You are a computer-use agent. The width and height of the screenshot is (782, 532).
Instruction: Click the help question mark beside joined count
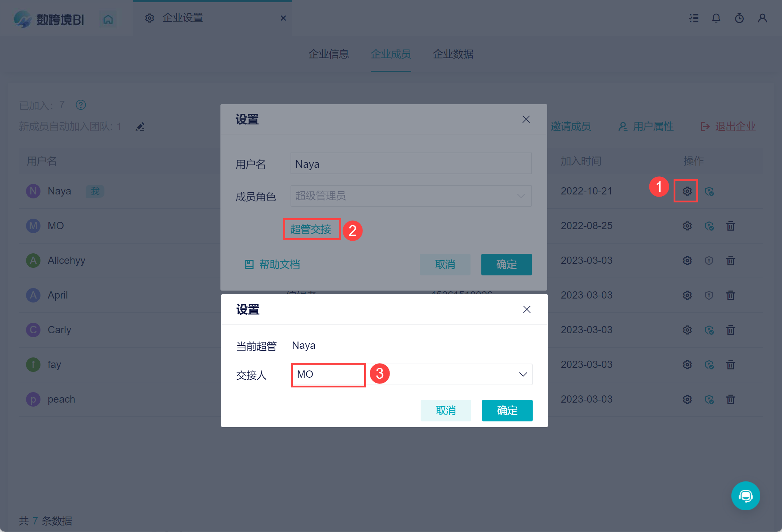[81, 105]
